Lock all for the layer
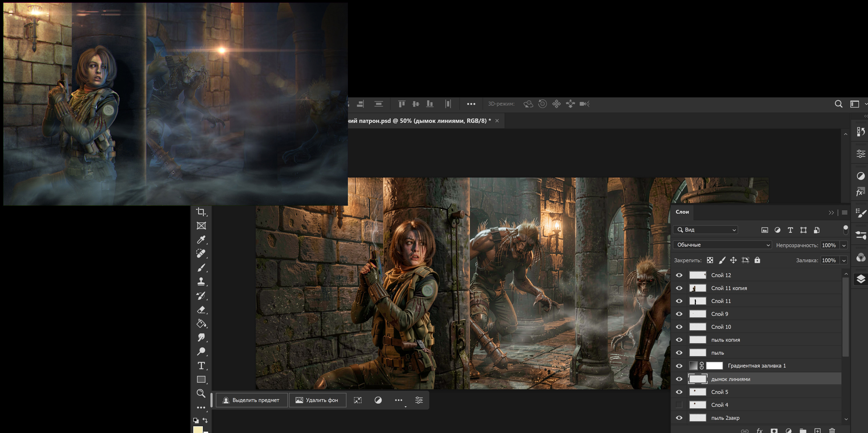Image resolution: width=868 pixels, height=433 pixels. pos(757,260)
